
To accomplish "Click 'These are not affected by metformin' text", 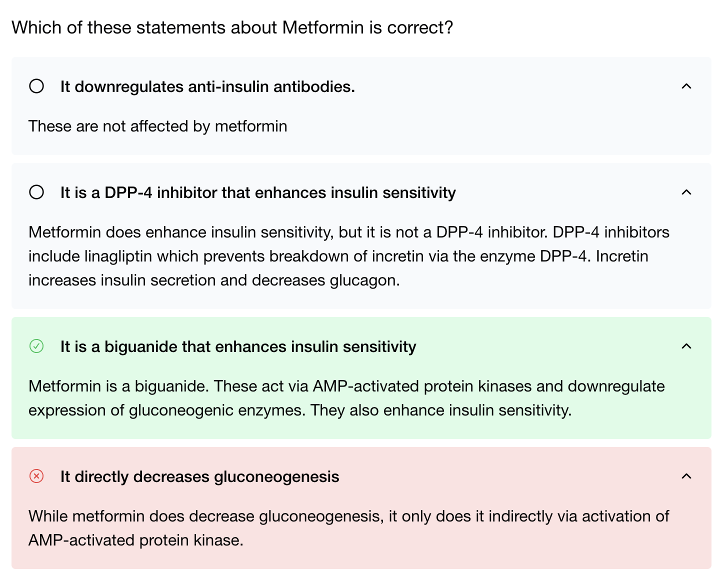I will 157,126.
